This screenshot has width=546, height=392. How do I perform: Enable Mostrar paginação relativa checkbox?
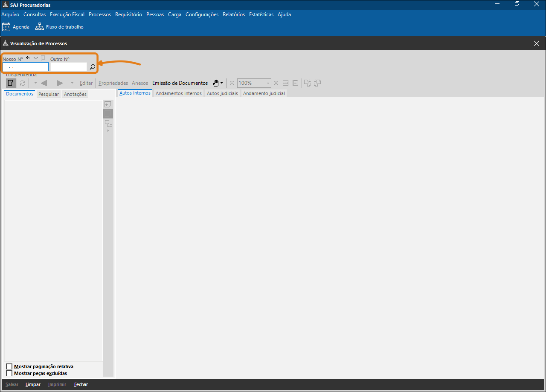point(9,366)
